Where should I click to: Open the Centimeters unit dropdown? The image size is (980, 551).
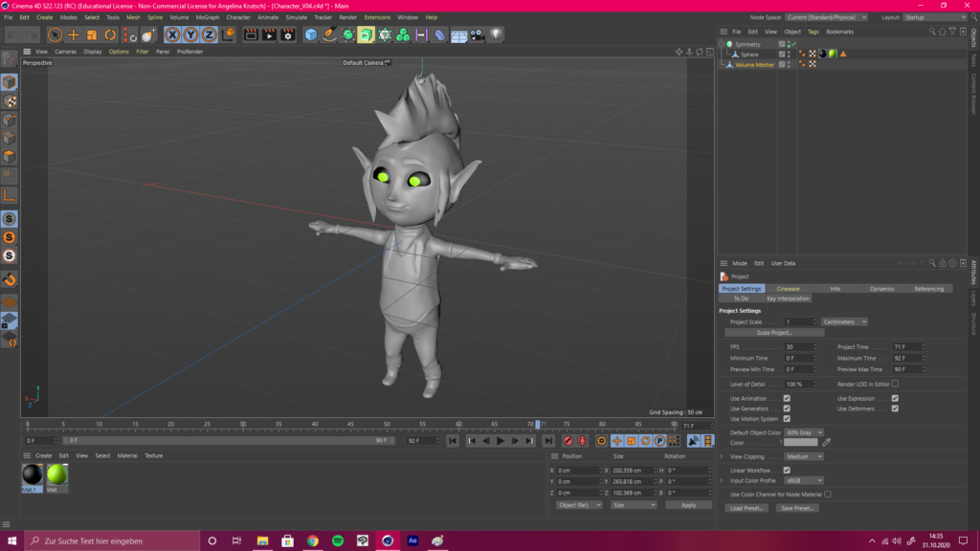point(844,321)
